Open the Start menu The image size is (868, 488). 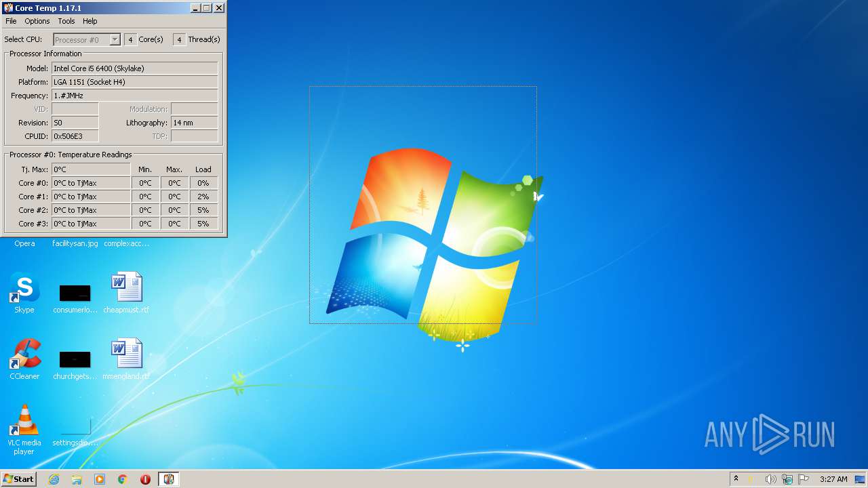[x=19, y=479]
